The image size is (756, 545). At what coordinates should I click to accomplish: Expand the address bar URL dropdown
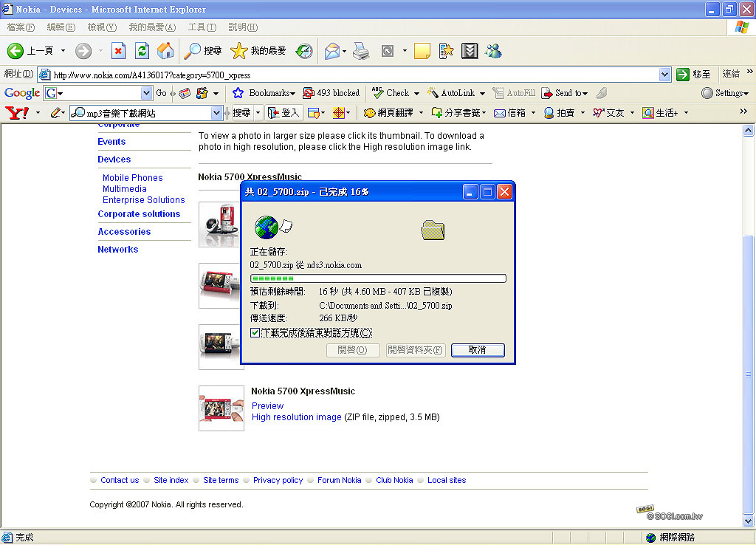pyautogui.click(x=665, y=75)
